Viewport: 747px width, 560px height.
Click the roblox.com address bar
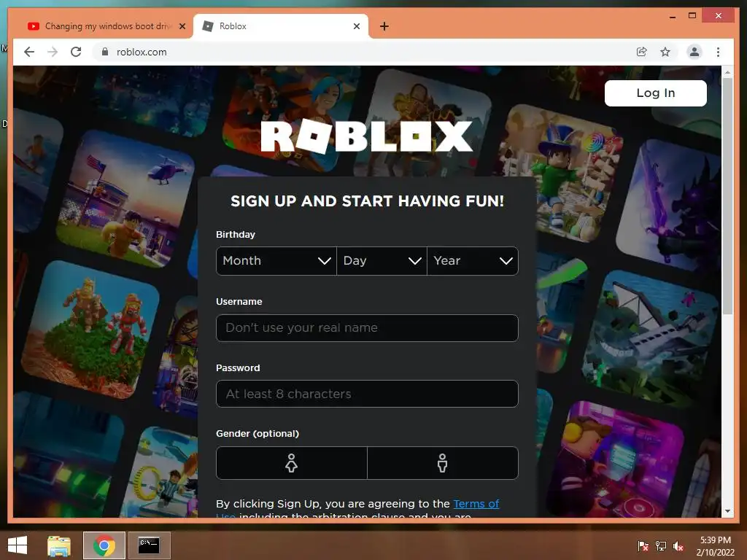pyautogui.click(x=362, y=52)
